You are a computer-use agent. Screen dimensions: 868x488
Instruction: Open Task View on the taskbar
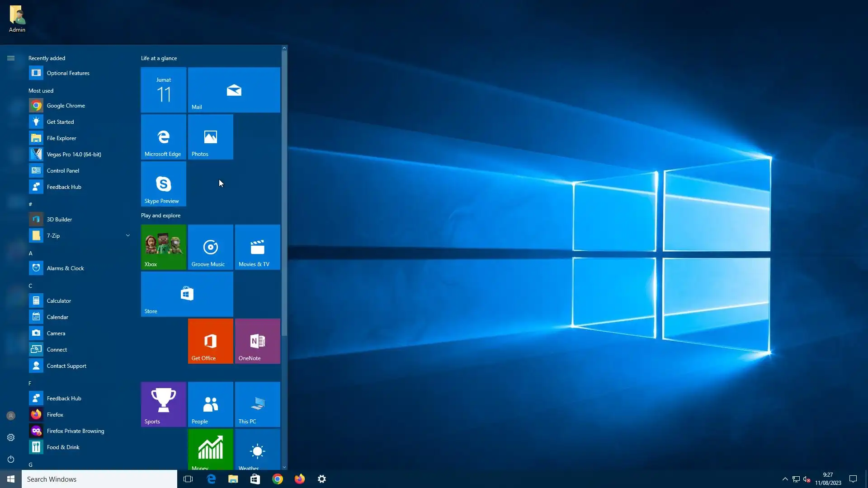pos(188,479)
